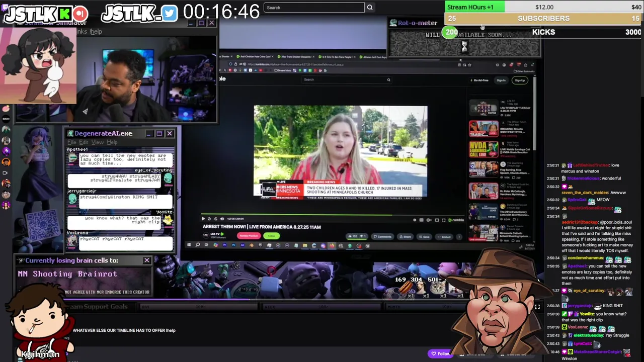Bookmark page with star icon in address bar

469,64
